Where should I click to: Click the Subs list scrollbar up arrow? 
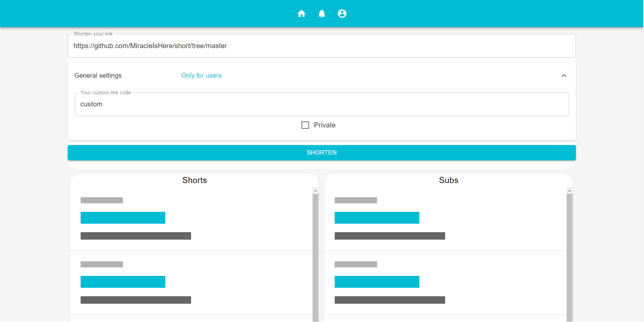pos(569,190)
